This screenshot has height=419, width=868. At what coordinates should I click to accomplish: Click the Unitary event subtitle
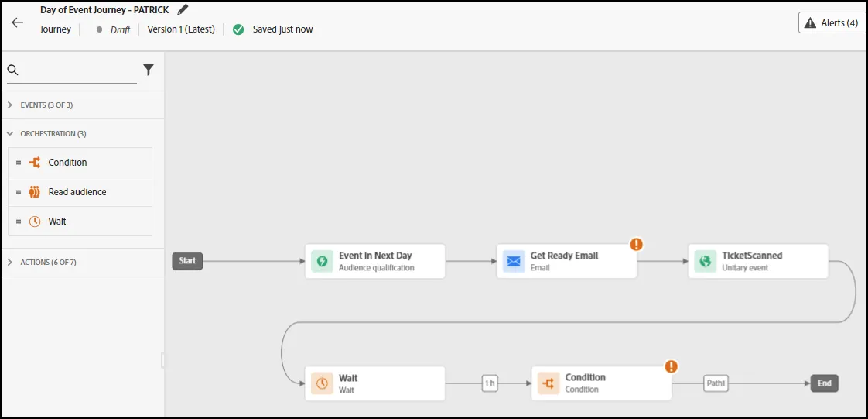pos(744,268)
